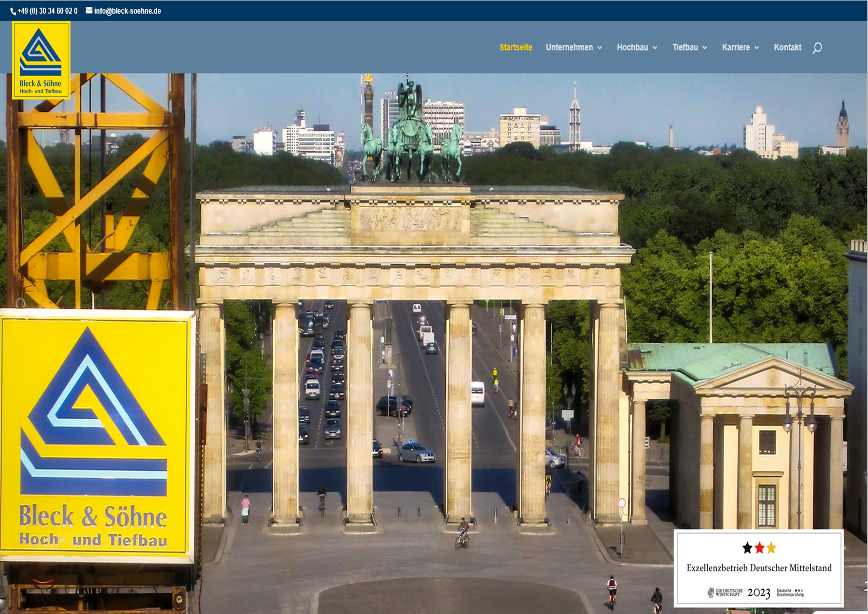Click the phone handset icon in top bar
This screenshot has height=614, width=868.
[x=13, y=12]
